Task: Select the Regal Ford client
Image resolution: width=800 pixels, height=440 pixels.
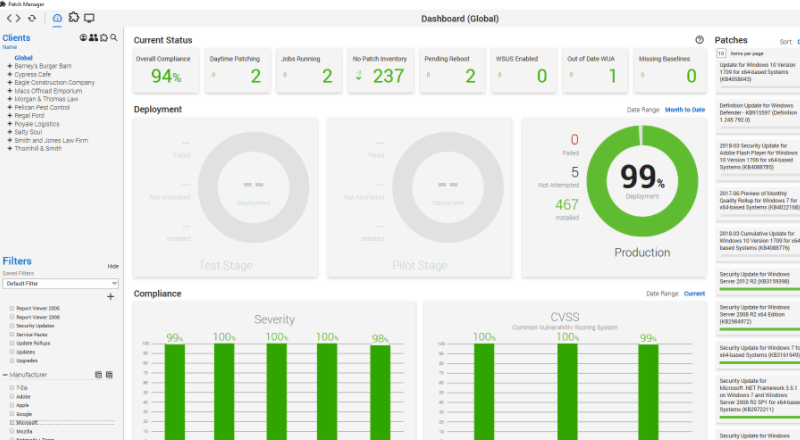Action: [29, 115]
